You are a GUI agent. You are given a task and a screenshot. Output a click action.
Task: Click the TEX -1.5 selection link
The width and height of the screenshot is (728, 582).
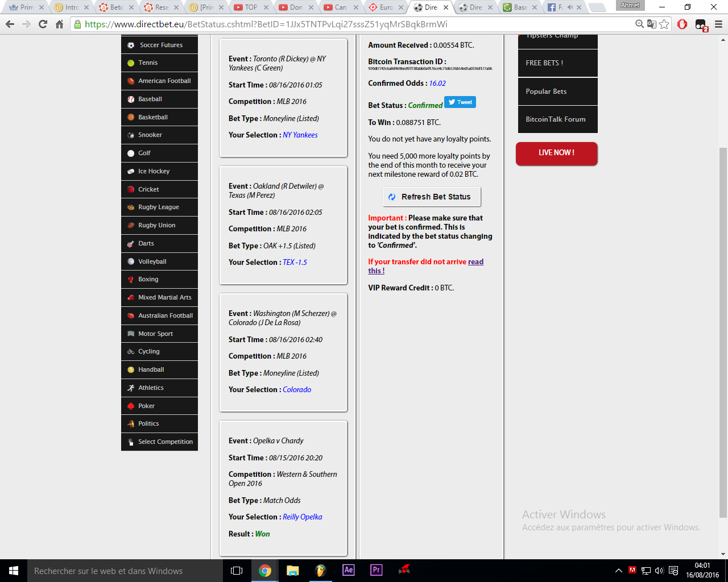[x=295, y=263]
